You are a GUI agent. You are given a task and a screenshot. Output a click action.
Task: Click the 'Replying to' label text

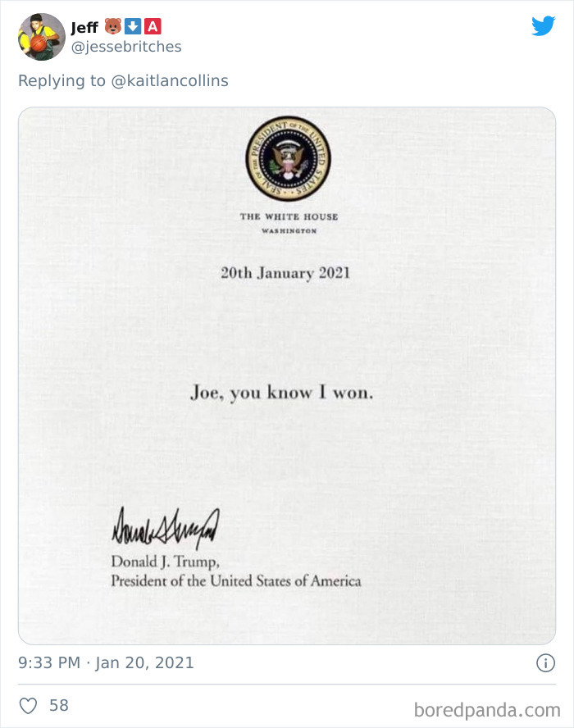click(61, 81)
